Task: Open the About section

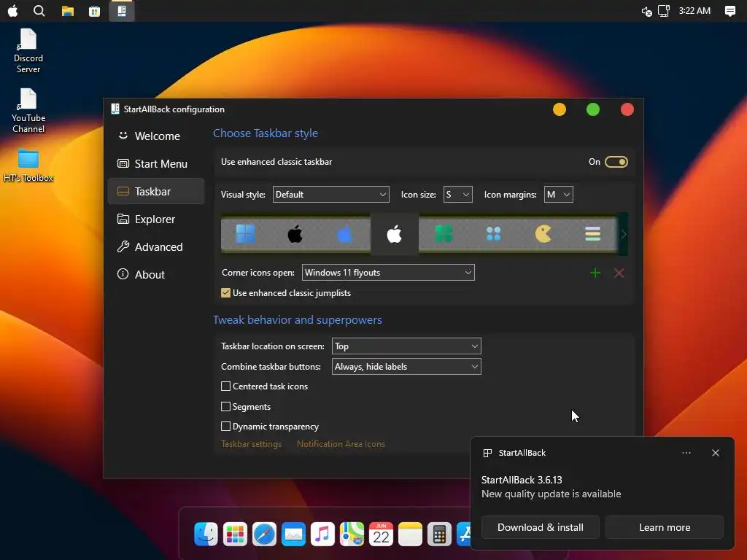Action: pyautogui.click(x=156, y=275)
